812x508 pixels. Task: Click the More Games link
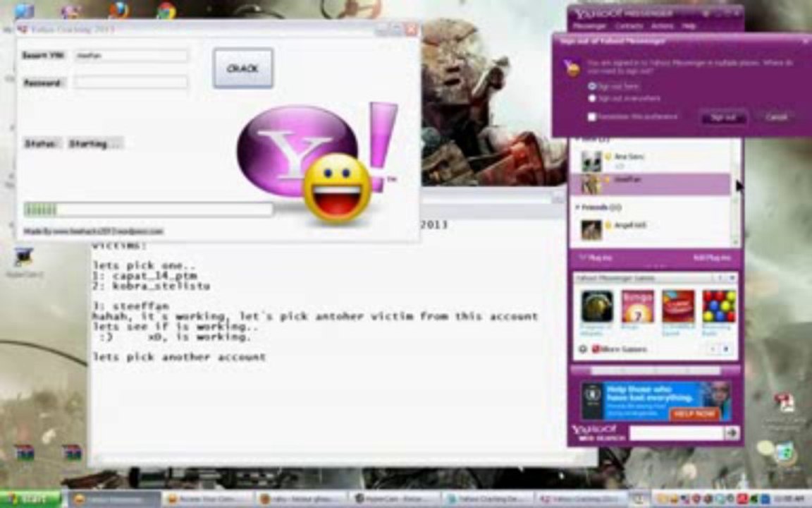click(x=624, y=349)
